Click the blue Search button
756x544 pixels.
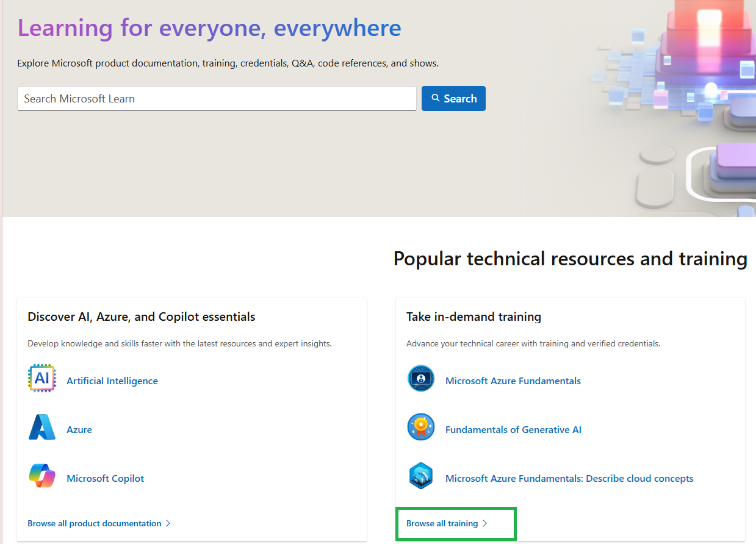coord(453,98)
